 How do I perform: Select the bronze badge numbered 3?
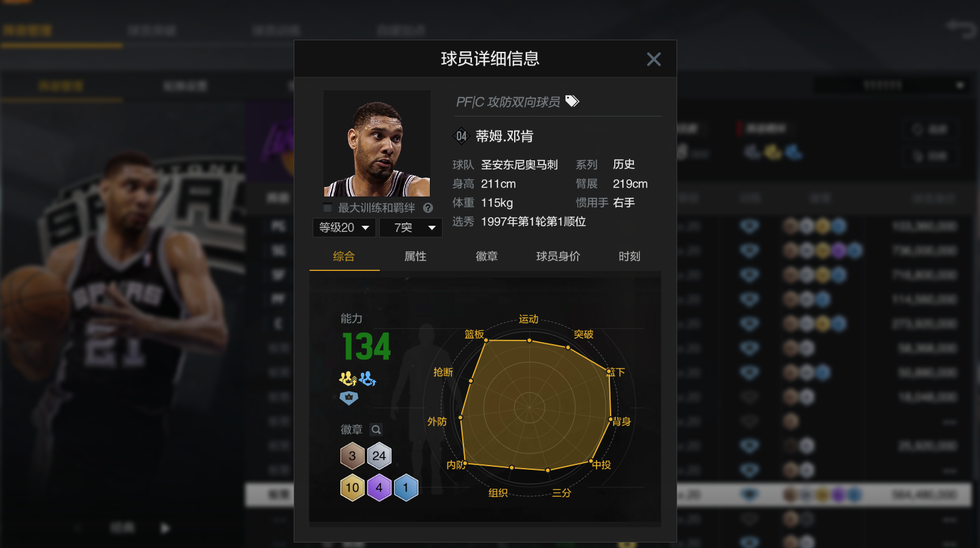(x=352, y=456)
